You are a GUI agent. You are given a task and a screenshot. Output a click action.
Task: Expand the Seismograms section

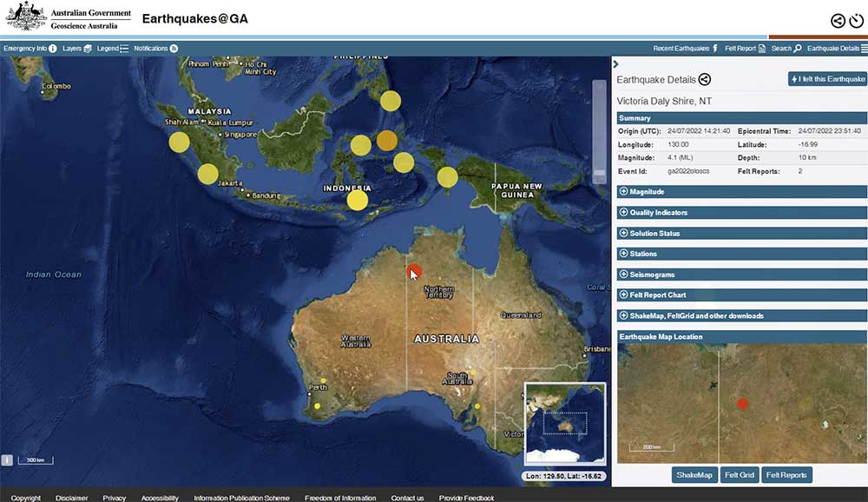pos(742,274)
